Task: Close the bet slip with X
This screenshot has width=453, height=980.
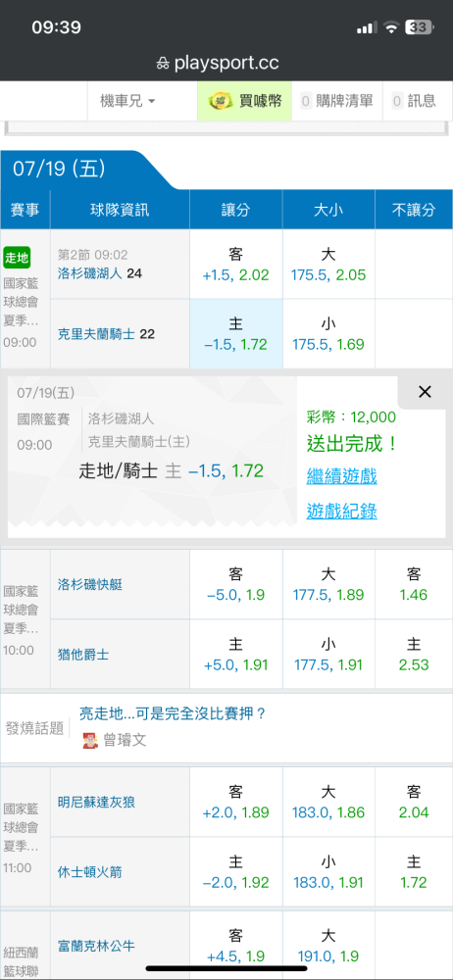Action: coord(425,392)
